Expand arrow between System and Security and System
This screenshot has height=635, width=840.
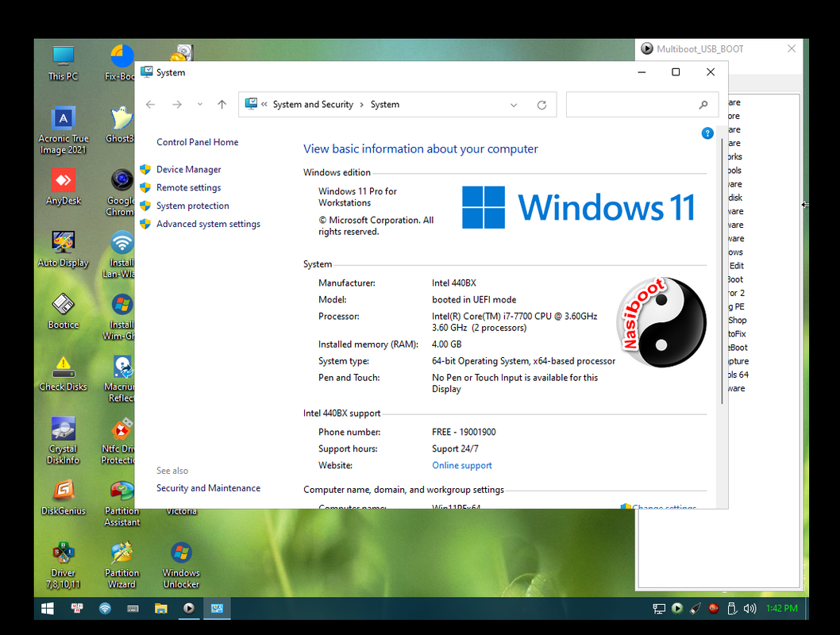361,105
